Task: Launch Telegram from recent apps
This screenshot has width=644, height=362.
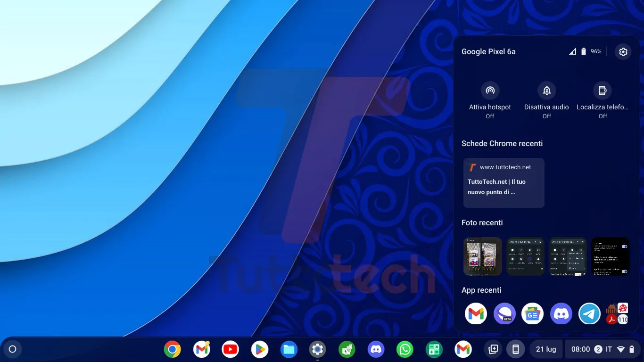Action: click(x=589, y=314)
